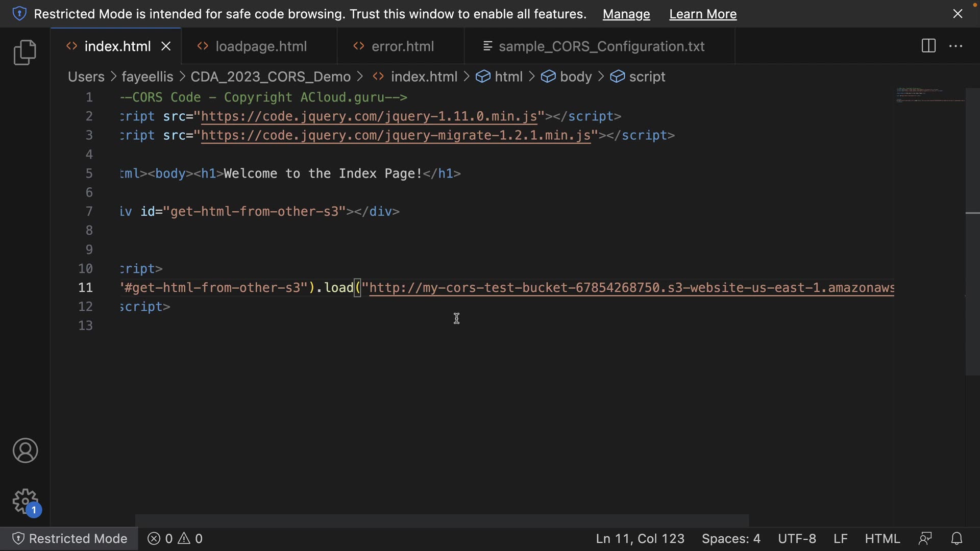Click the shield icon in the Restricted Mode banner

(x=19, y=14)
